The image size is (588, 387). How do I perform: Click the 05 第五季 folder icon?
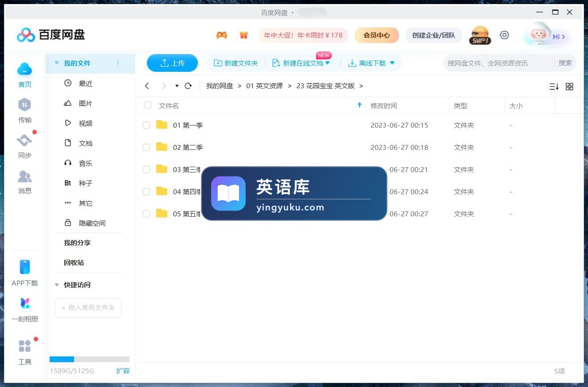tap(162, 213)
